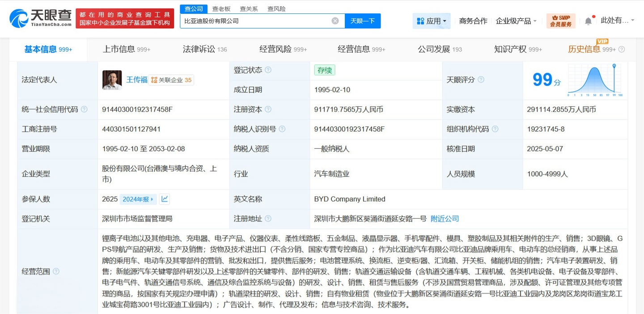The width and height of the screenshot is (644, 314).
Task: Clear the search box with the X icon
Action: click(335, 21)
